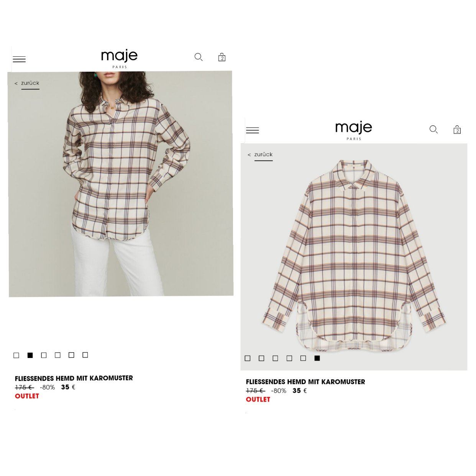The image size is (476, 476).
Task: Open hamburger menu in left screenshot
Action: click(x=19, y=59)
